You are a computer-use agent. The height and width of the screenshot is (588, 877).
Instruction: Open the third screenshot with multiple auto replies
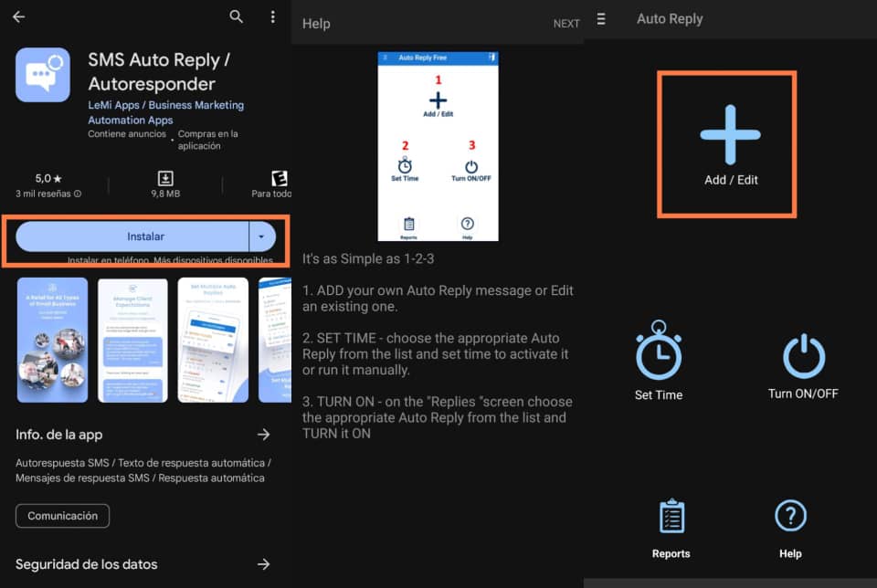(x=213, y=340)
